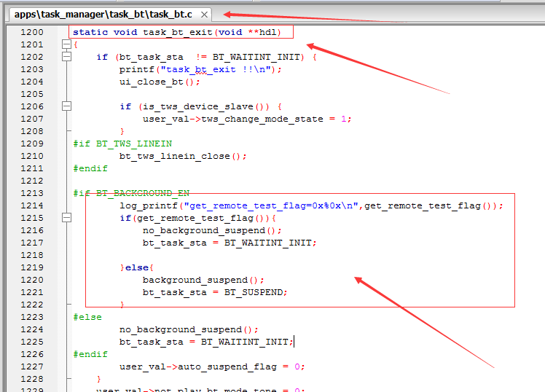This screenshot has height=392, width=545.
Task: Click BT_WAITINT_INIT on line 1217
Action: point(267,243)
